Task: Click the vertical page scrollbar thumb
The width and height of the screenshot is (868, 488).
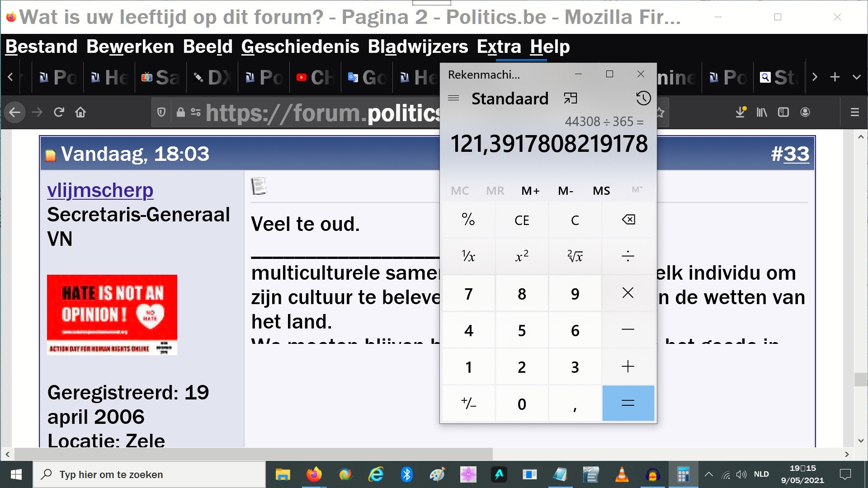Action: tap(860, 379)
